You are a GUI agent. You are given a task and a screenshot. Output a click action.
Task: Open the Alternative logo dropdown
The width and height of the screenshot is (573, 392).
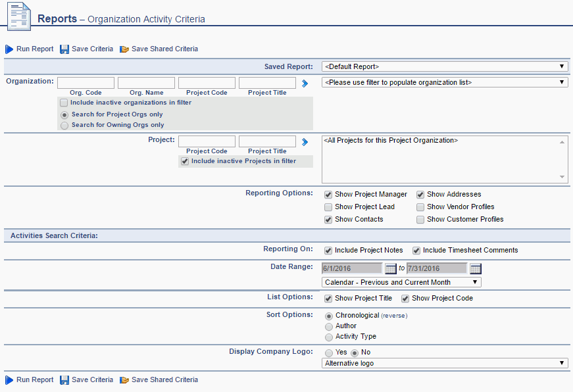tap(562, 362)
